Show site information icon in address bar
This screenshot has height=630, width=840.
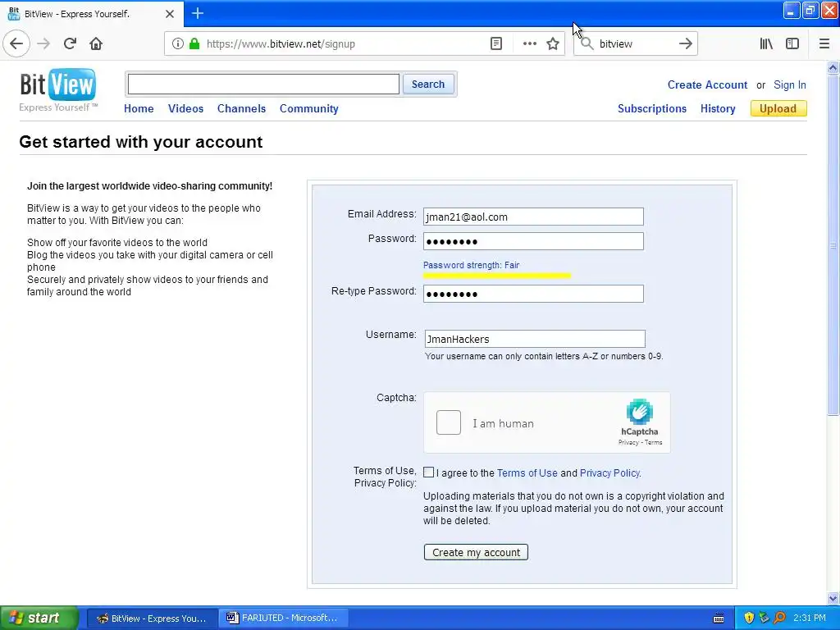click(177, 43)
